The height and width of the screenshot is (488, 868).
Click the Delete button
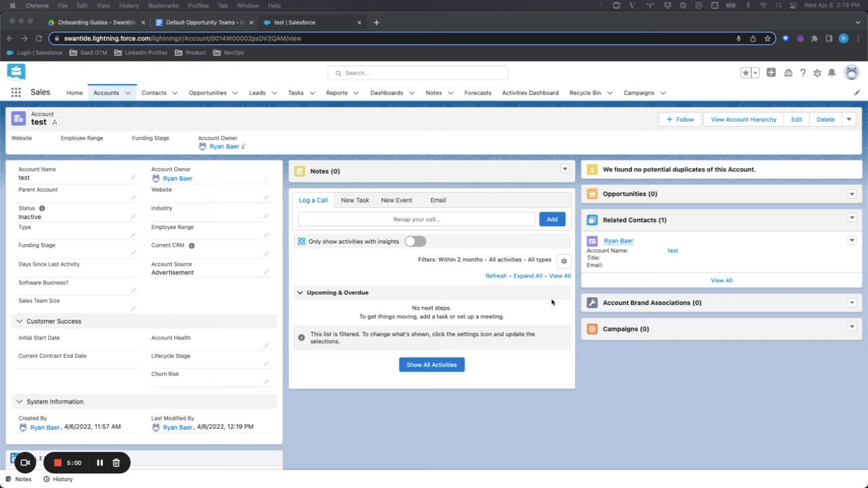[825, 119]
